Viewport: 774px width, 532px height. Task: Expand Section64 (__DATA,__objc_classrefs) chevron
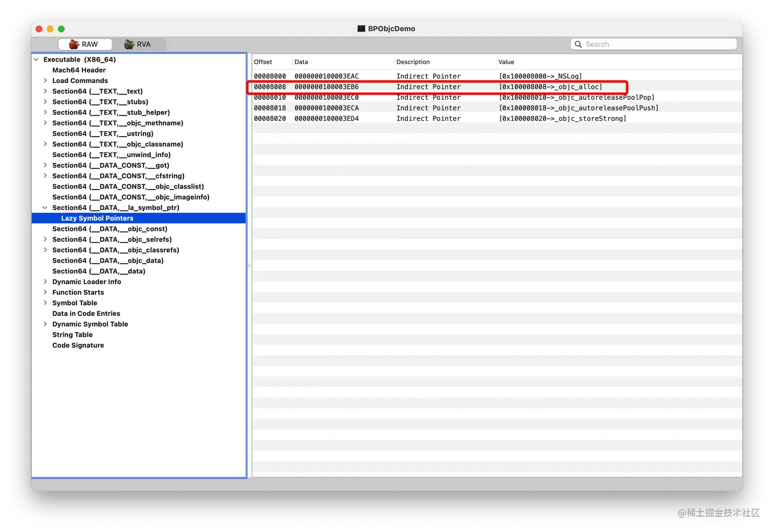coord(45,250)
